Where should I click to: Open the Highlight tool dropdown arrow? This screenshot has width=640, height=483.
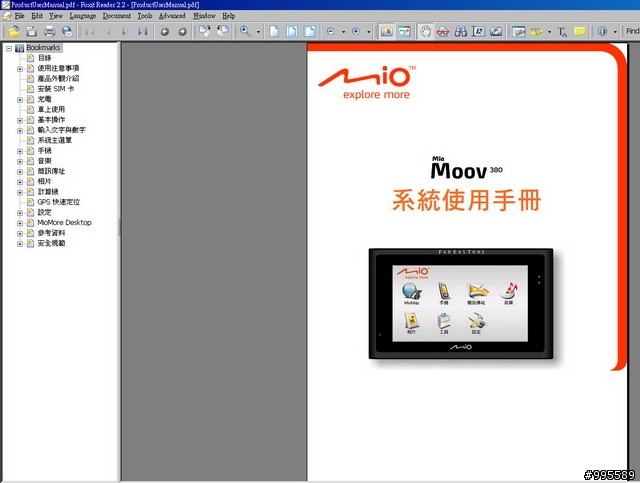(549, 32)
